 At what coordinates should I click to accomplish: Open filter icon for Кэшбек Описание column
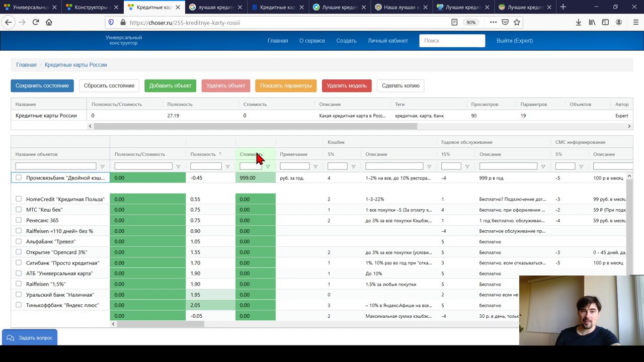[x=429, y=166]
